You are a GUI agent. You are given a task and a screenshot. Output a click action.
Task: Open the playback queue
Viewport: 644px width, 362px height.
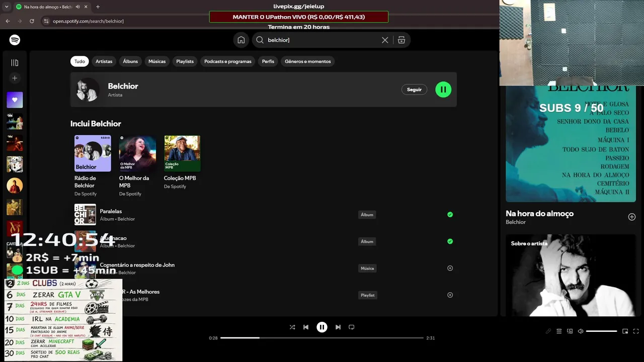[559, 331]
